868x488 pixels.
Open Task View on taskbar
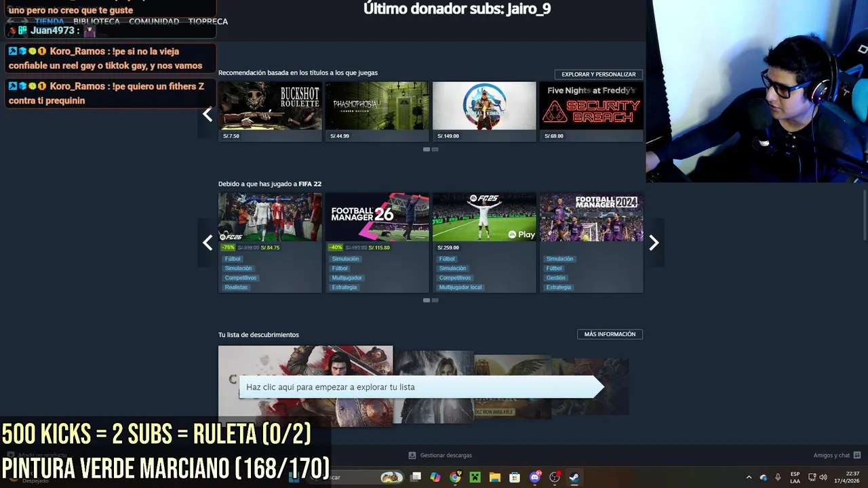pyautogui.click(x=416, y=477)
